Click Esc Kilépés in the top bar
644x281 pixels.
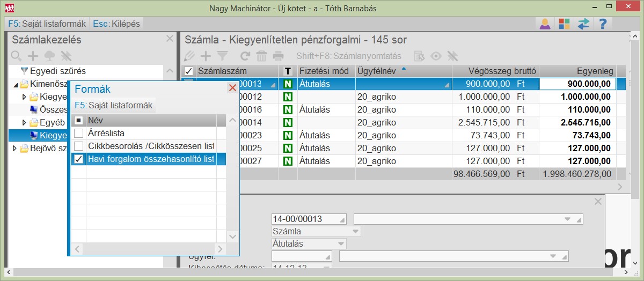coord(116,24)
